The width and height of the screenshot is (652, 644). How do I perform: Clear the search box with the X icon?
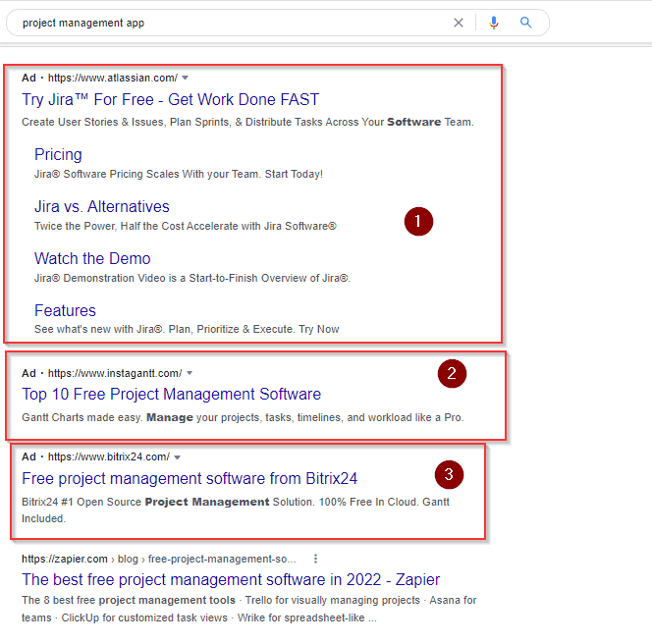(x=459, y=23)
